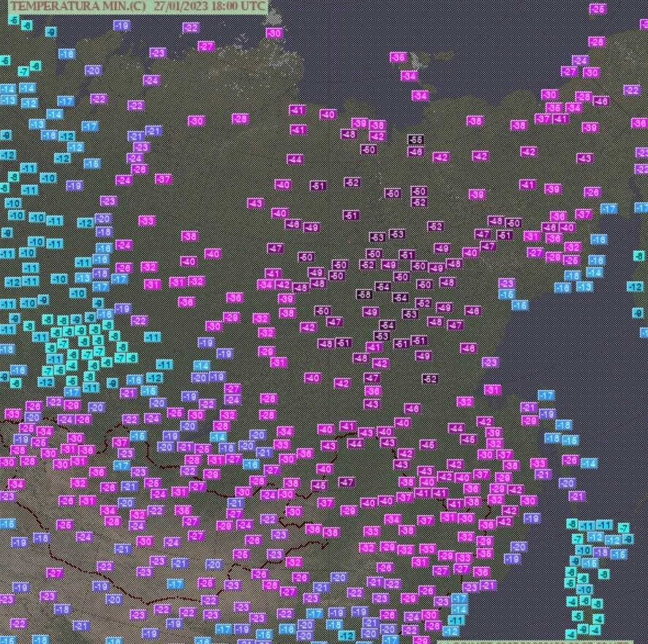Click the -46 marker right of the top-right -28
648x644 pixels.
601,101
